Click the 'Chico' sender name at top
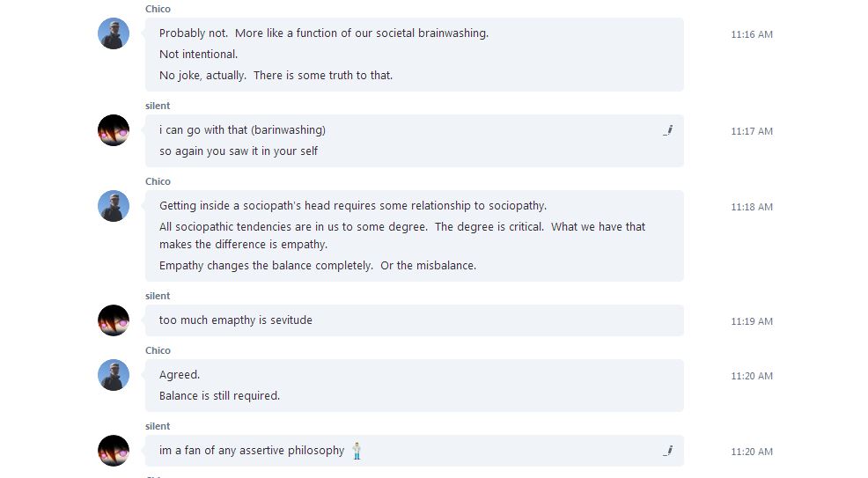 click(x=158, y=9)
